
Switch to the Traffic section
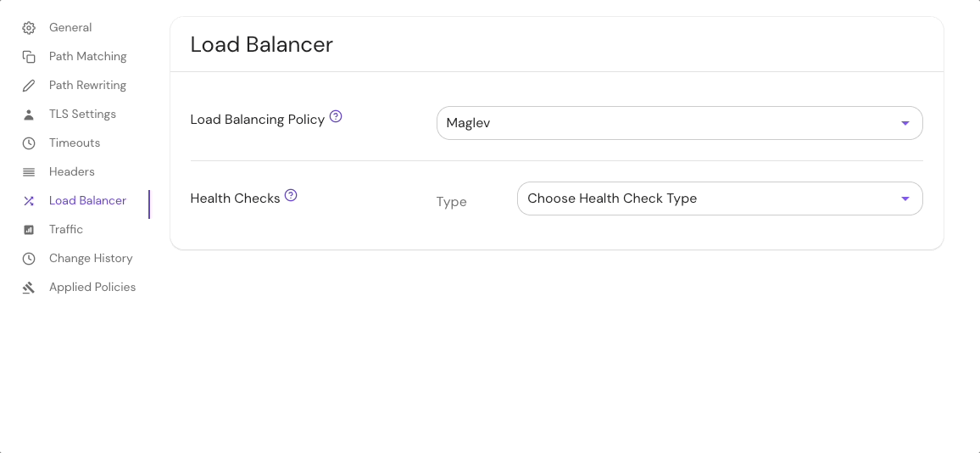click(66, 230)
